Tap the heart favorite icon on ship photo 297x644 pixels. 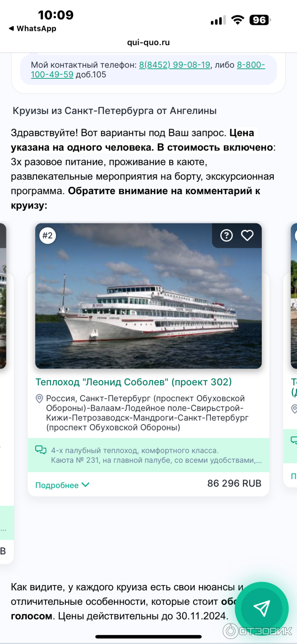pos(247,235)
